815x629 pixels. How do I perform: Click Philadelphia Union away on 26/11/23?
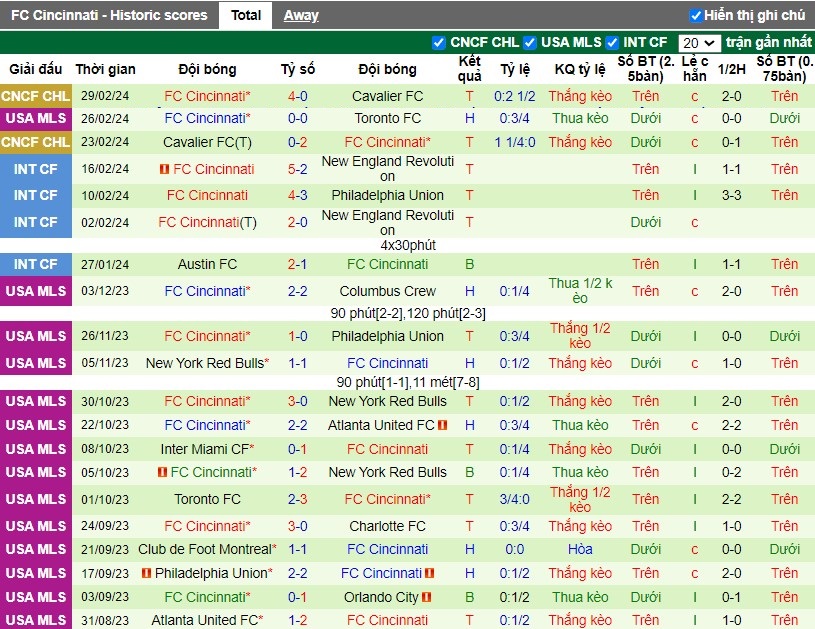click(387, 336)
